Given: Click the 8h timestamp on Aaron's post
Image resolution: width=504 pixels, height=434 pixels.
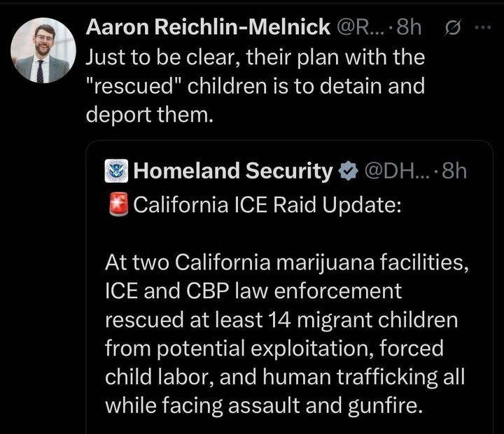Looking at the screenshot, I should pyautogui.click(x=409, y=27).
